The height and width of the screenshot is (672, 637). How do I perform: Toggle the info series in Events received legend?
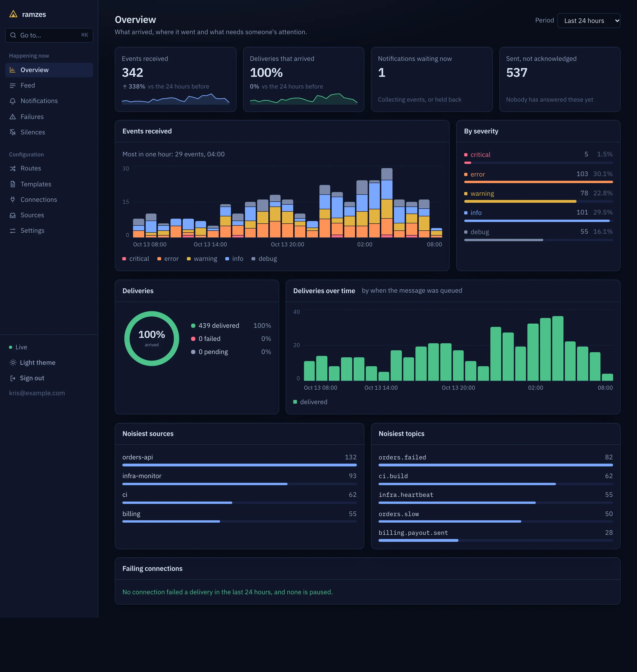pyautogui.click(x=235, y=259)
